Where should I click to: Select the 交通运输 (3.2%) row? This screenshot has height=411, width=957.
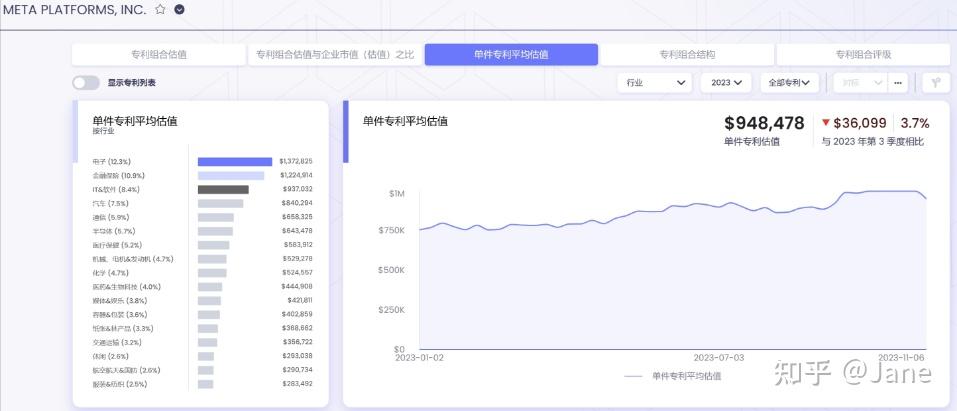203,343
